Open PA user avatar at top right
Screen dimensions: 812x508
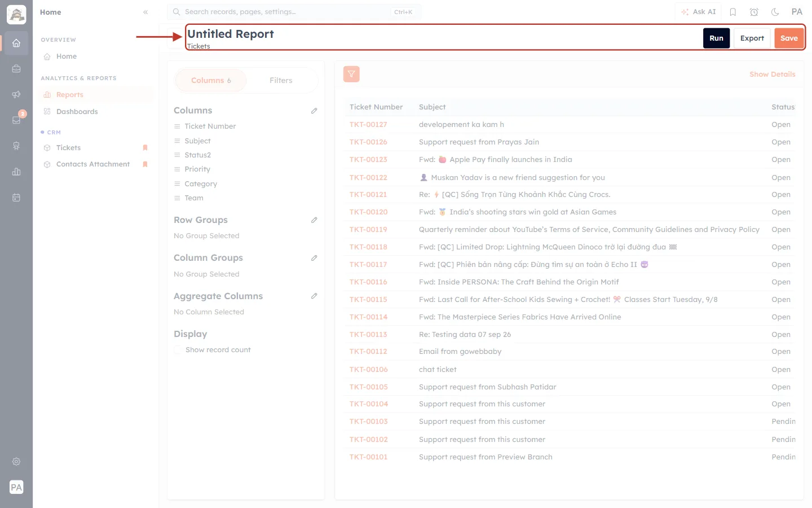coord(797,12)
